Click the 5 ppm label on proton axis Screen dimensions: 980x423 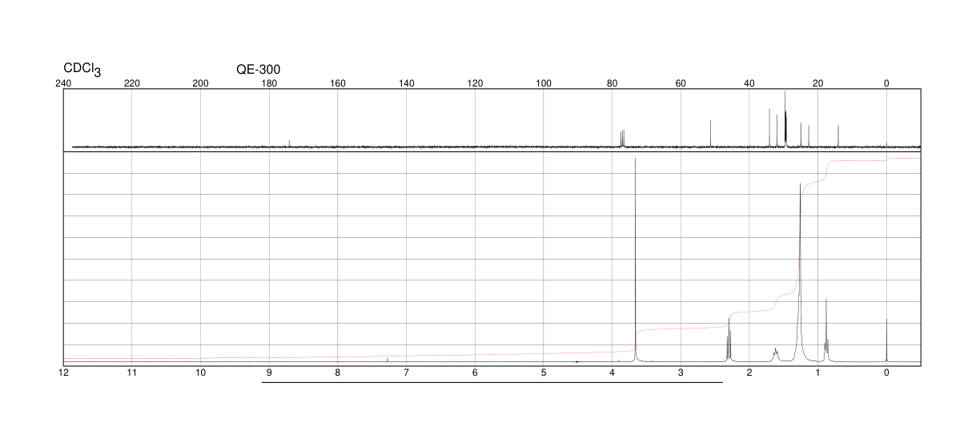(544, 373)
